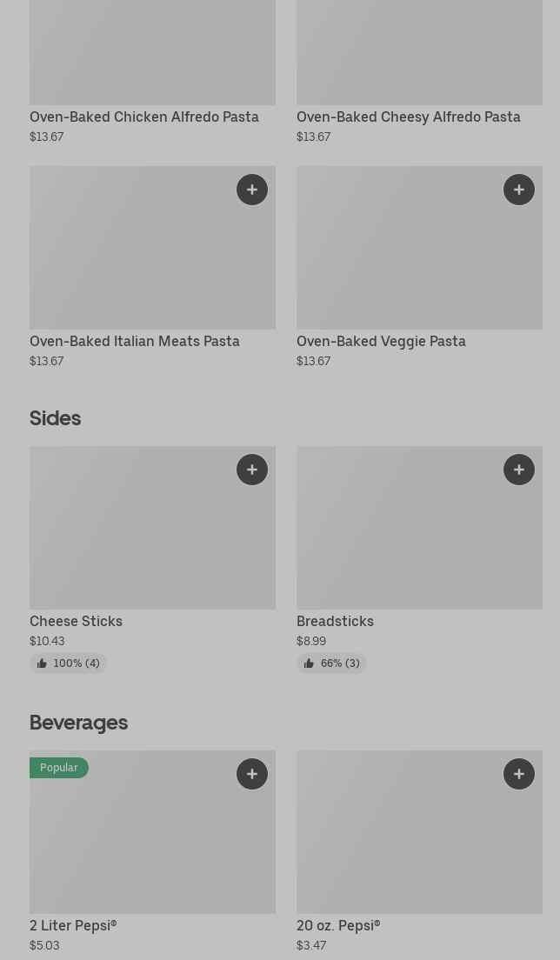The image size is (560, 960).
Task: Add 20 oz. Pepsi to cart
Action: [519, 774]
